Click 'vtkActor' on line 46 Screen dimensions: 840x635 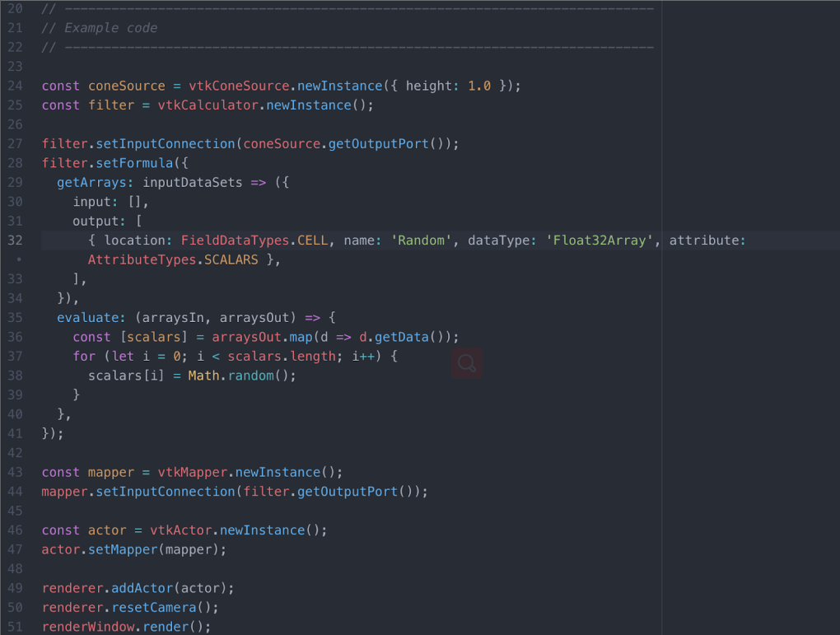click(x=181, y=530)
